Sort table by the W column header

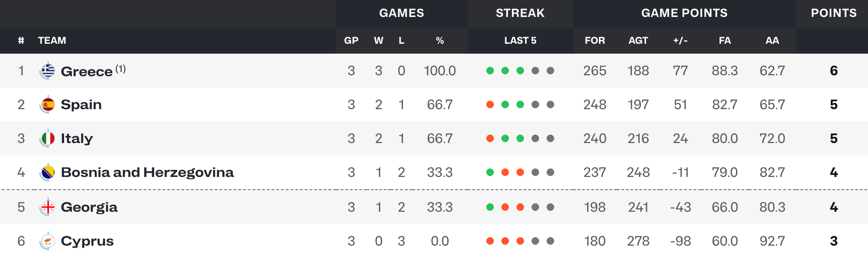pos(378,40)
